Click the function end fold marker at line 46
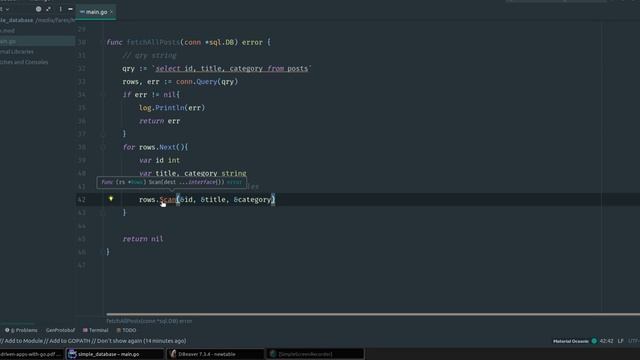The width and height of the screenshot is (640, 360). click(x=102, y=252)
